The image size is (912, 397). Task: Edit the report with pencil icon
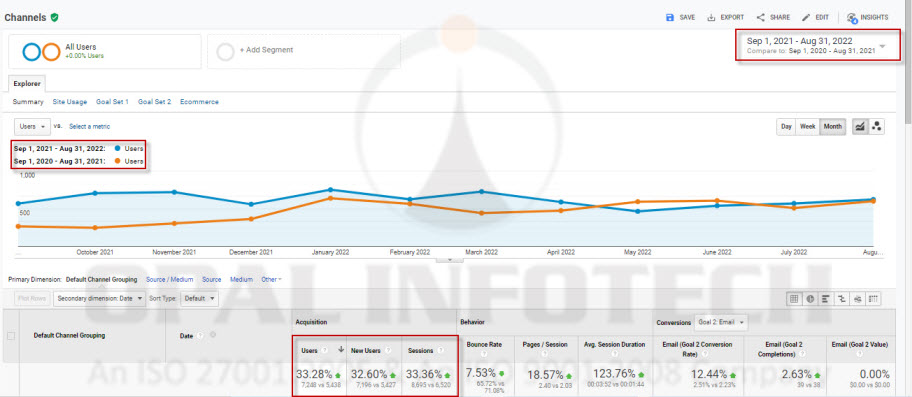pos(815,17)
